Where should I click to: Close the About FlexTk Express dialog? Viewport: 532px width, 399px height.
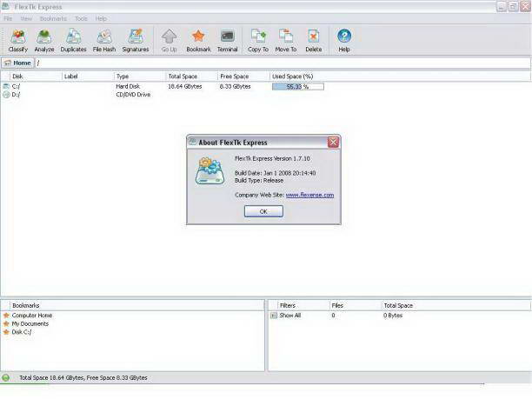(x=333, y=143)
